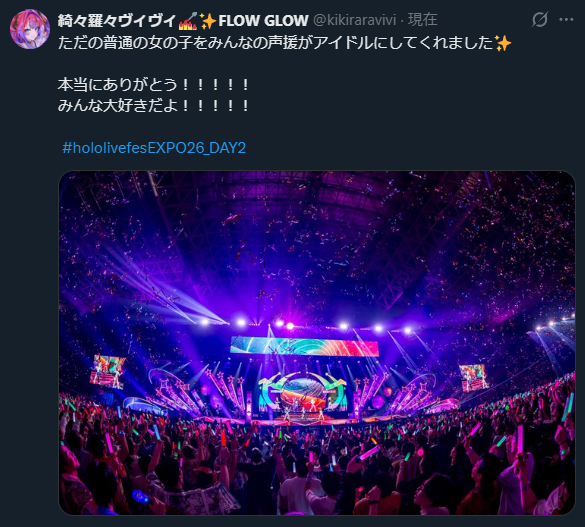Click tweet line starting ただの普通の女の子

coord(284,43)
